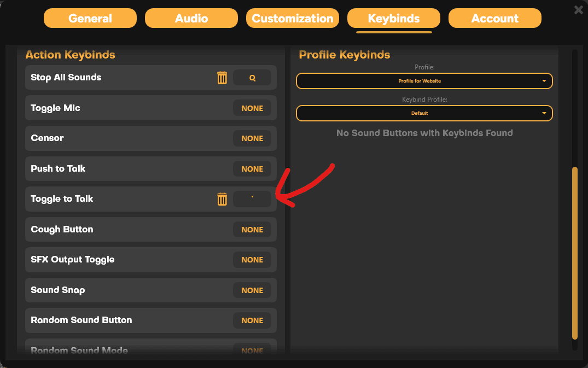588x368 pixels.
Task: Set a keybind for Censor
Action: click(x=252, y=138)
